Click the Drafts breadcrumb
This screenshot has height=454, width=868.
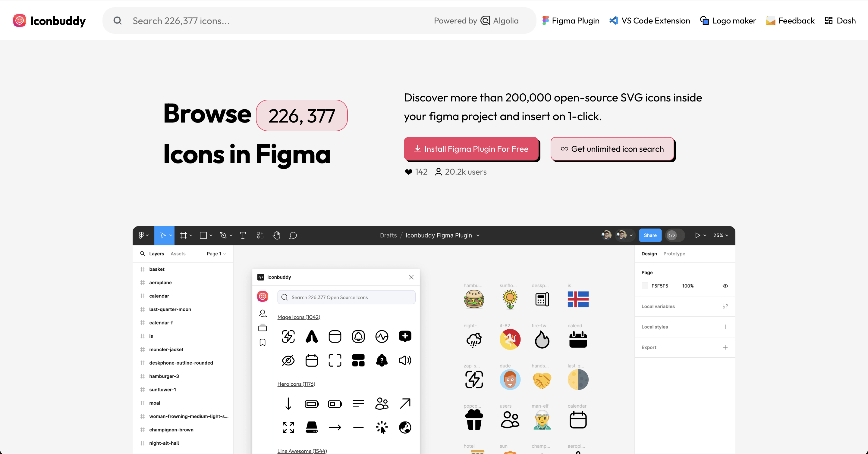388,235
